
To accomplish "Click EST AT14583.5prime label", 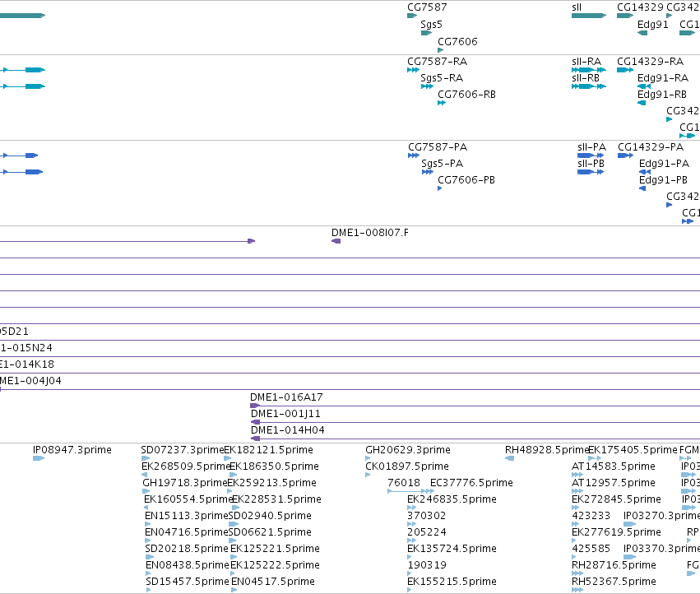I will click(x=614, y=466).
